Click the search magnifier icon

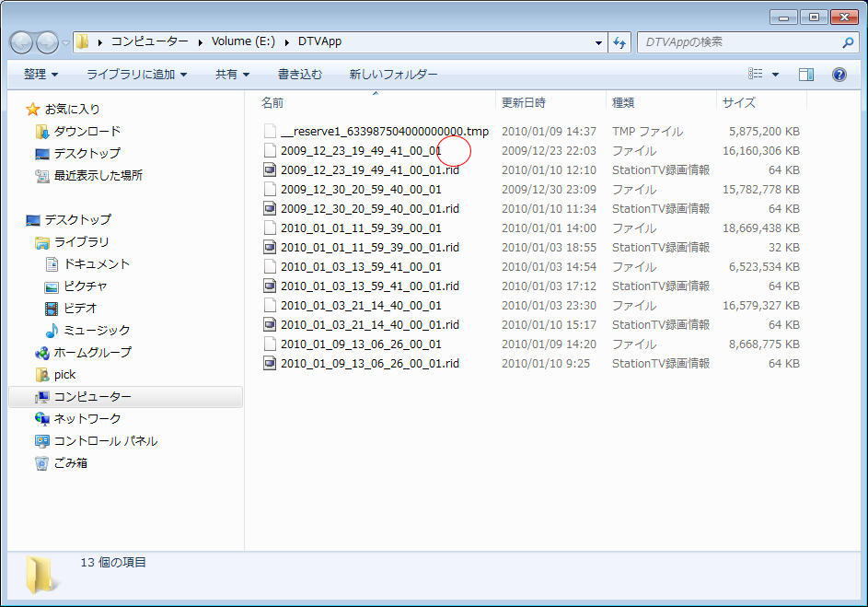pyautogui.click(x=848, y=42)
